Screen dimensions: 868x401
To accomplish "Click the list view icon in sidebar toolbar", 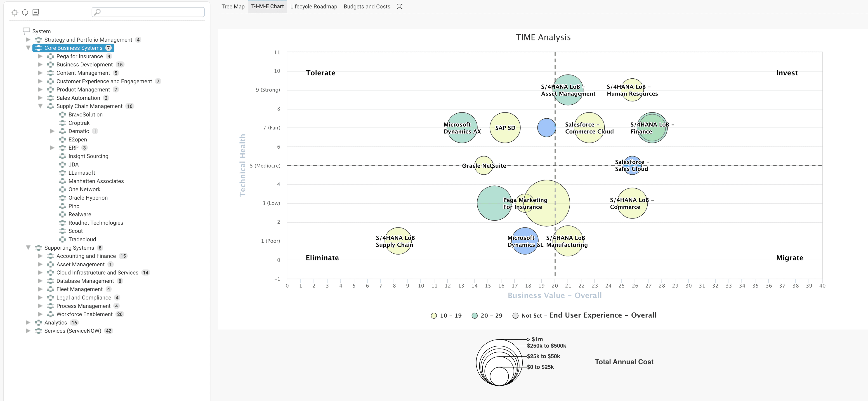I will click(36, 13).
